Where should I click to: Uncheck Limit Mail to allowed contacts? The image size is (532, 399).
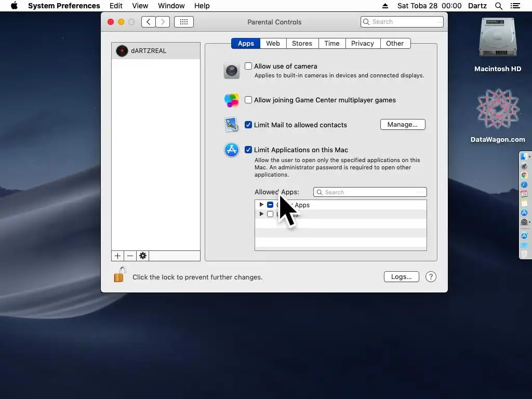[x=248, y=125]
